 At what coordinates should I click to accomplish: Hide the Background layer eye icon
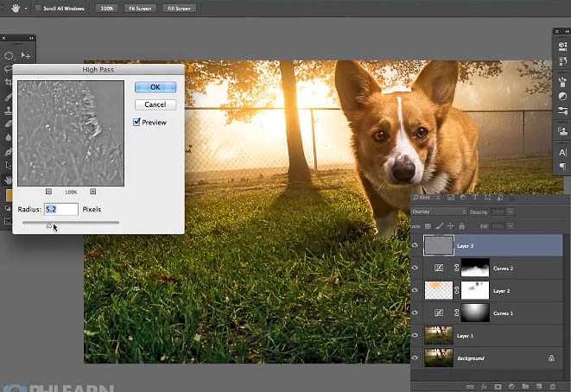pos(416,357)
